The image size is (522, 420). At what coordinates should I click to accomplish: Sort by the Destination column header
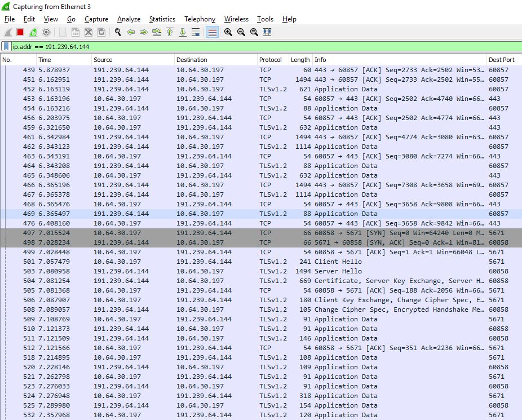(x=216, y=60)
